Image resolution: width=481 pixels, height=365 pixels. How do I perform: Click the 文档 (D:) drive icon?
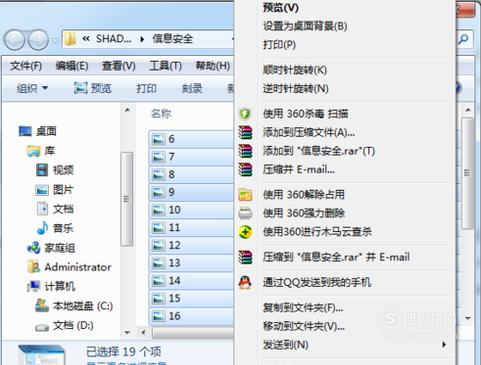coord(42,327)
